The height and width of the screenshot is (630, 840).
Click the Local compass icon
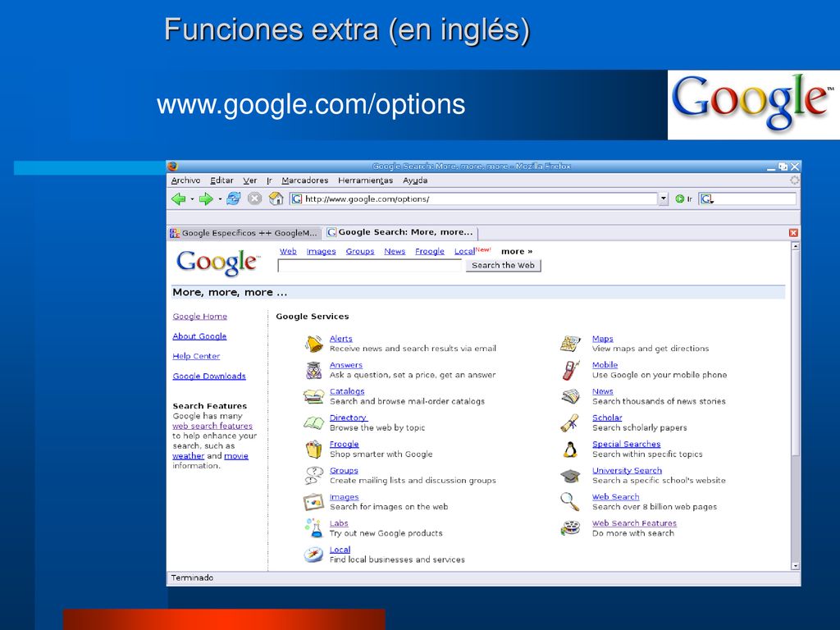click(x=314, y=555)
